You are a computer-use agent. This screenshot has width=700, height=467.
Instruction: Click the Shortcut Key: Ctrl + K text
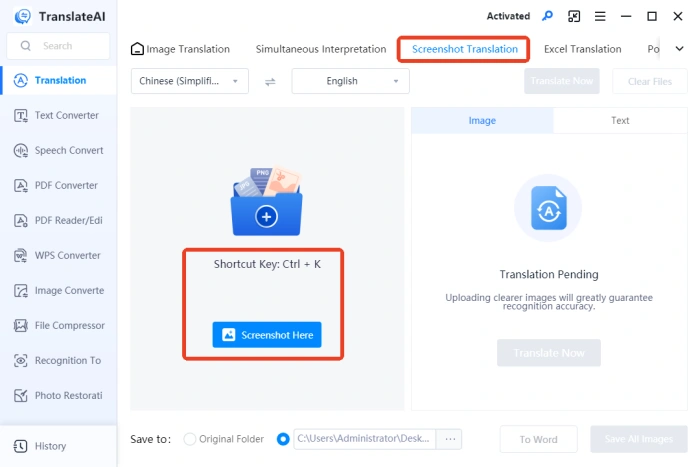[x=267, y=264]
